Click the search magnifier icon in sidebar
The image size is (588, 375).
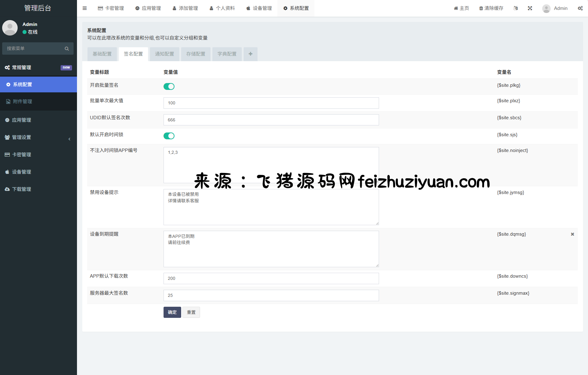67,48
